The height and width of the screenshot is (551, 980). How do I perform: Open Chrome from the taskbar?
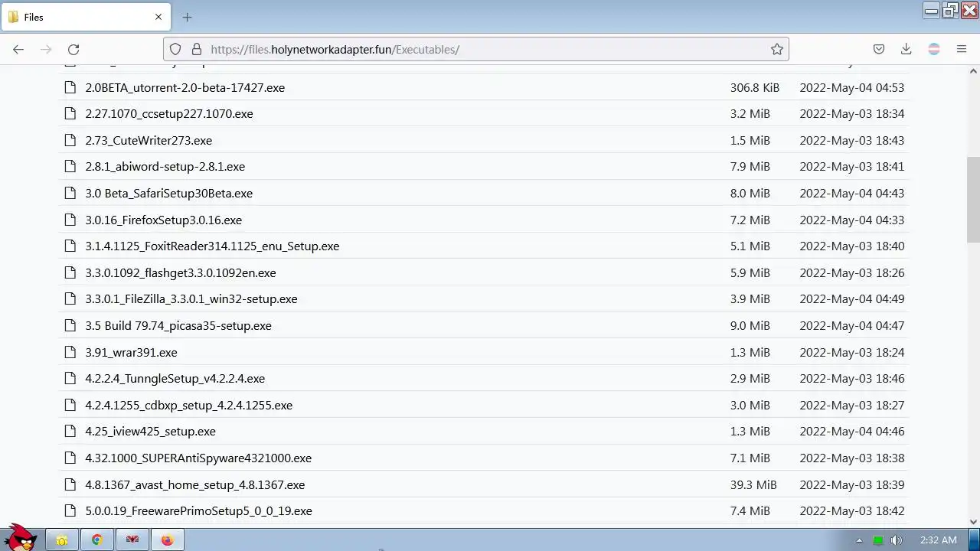(x=97, y=540)
